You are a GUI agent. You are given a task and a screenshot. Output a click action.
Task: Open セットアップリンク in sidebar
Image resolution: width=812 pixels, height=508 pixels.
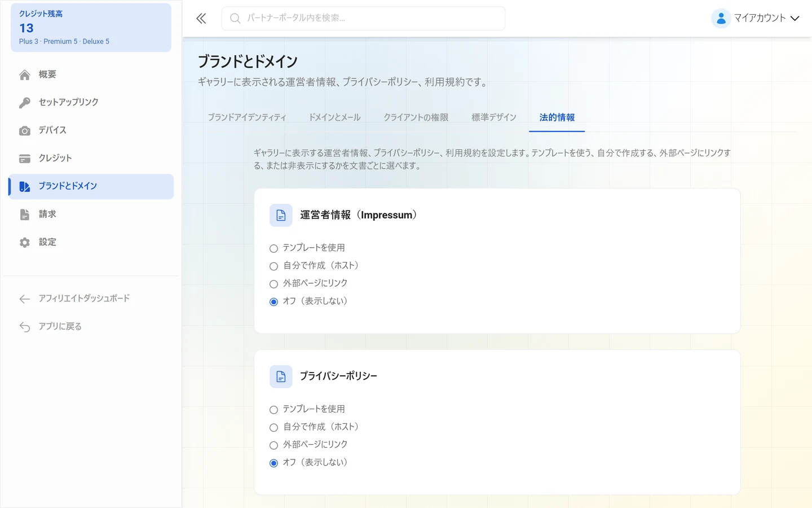(91, 102)
